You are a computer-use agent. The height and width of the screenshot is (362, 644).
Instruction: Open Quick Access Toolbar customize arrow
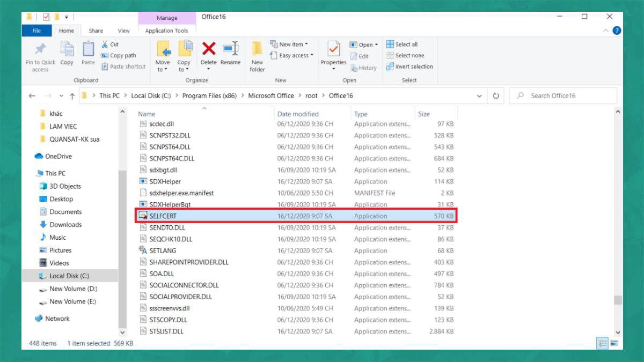coord(67,17)
